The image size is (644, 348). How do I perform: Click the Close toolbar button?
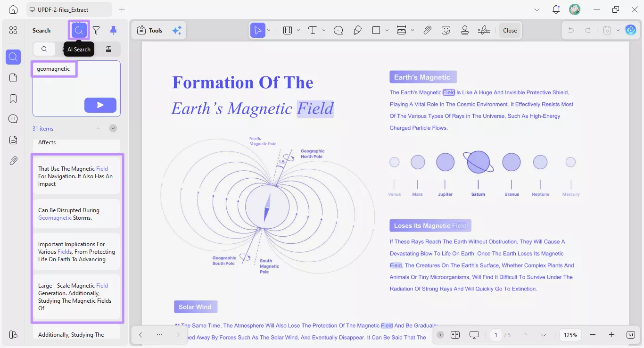[x=510, y=30]
